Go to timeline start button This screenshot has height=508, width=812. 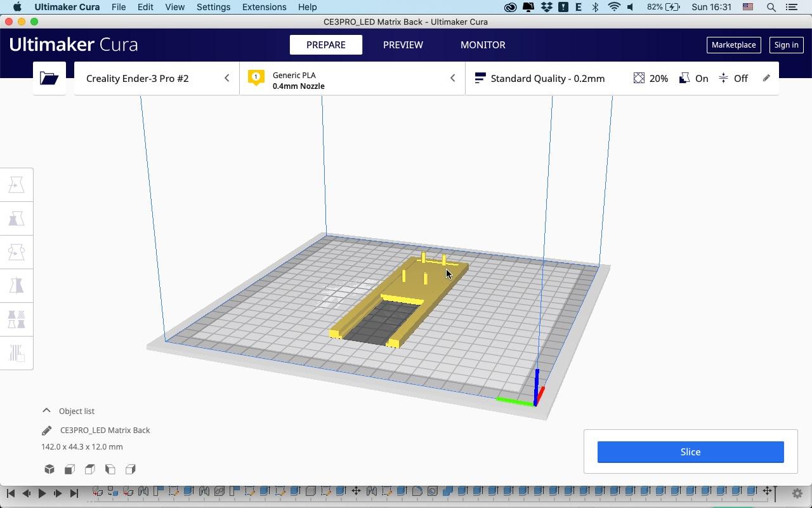pyautogui.click(x=10, y=493)
